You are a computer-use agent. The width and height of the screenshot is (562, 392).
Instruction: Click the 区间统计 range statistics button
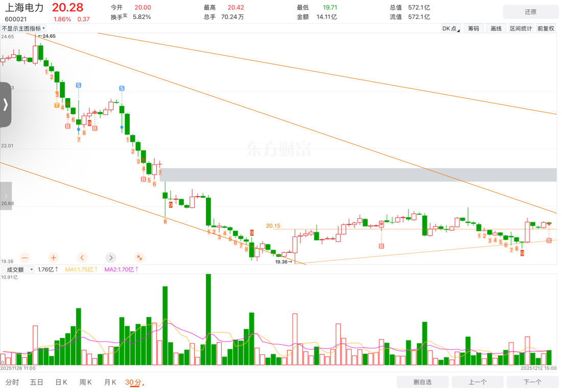(521, 29)
